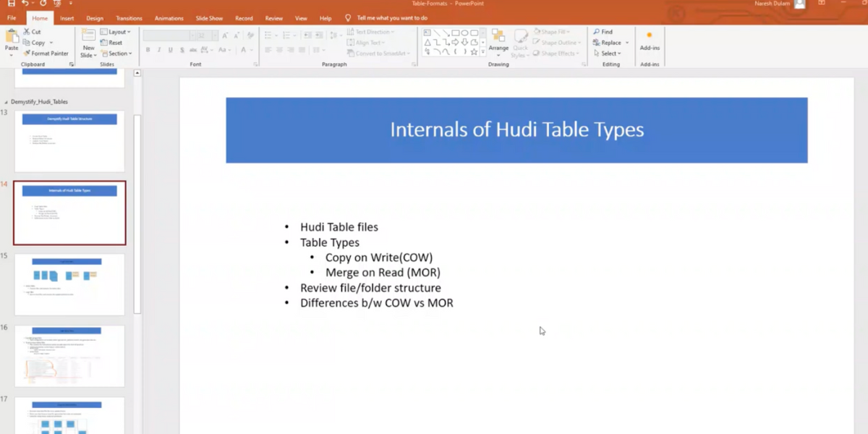The width and height of the screenshot is (868, 434).
Task: Click the Undo arrow icon
Action: (26, 4)
